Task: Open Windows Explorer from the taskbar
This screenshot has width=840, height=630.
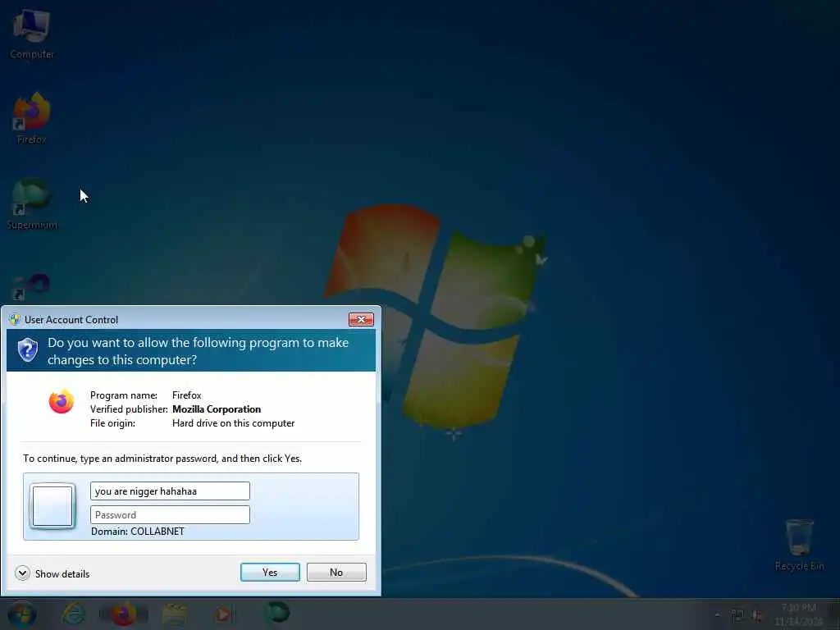Action: (174, 614)
